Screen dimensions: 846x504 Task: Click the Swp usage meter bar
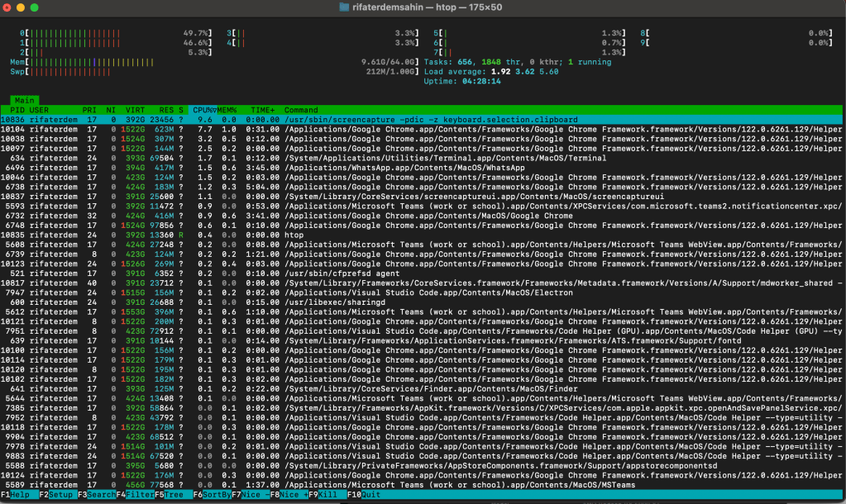point(215,72)
